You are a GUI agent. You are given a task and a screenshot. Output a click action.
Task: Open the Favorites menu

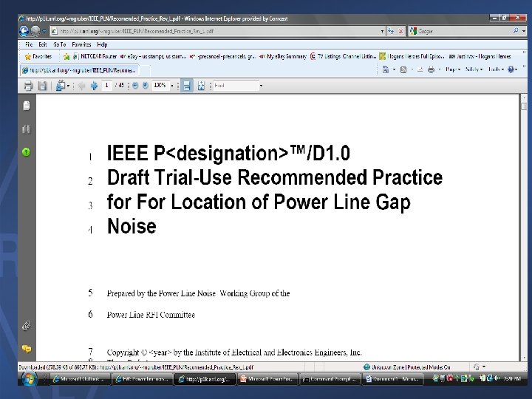click(81, 44)
